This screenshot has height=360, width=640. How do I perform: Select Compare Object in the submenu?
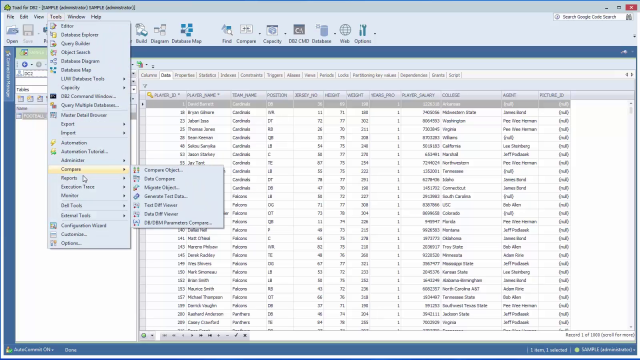point(178,170)
